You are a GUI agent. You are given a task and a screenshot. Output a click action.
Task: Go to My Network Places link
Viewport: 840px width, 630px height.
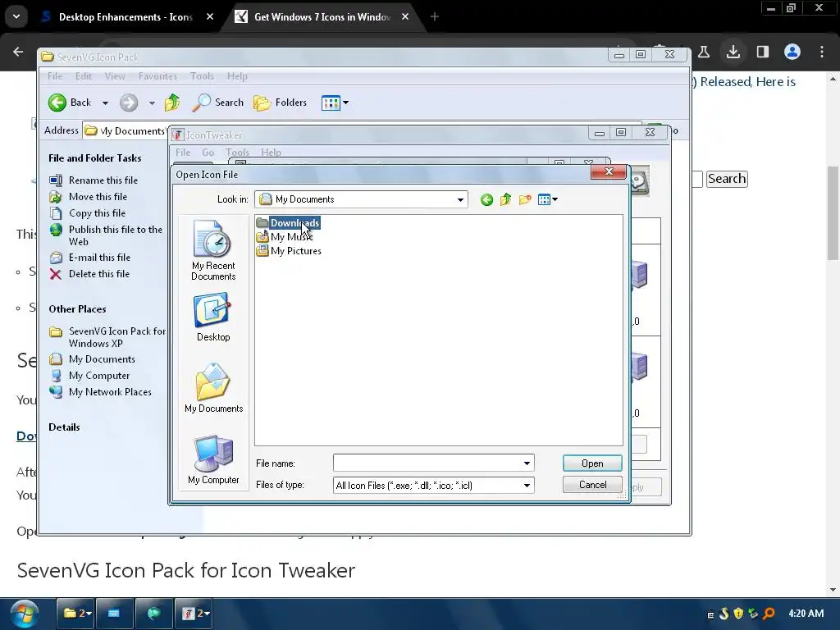pyautogui.click(x=100, y=392)
